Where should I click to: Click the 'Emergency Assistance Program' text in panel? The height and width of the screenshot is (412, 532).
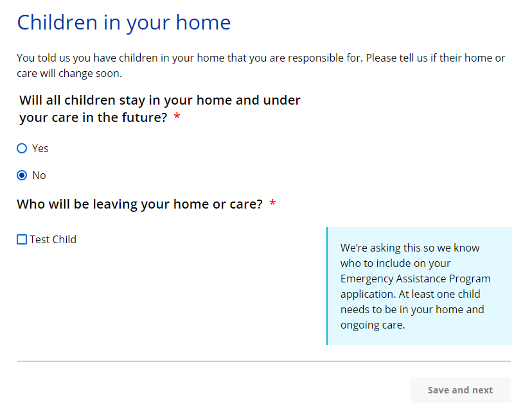415,279
